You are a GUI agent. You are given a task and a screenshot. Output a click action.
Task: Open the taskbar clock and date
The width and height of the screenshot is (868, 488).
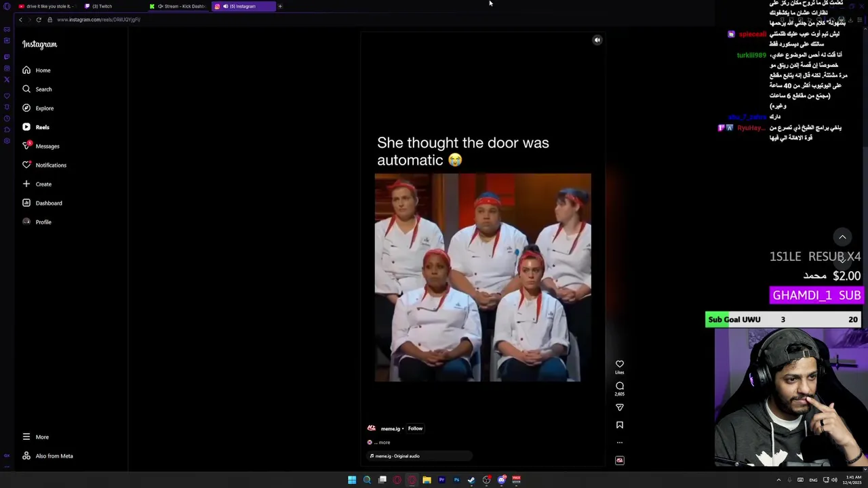pos(853,480)
